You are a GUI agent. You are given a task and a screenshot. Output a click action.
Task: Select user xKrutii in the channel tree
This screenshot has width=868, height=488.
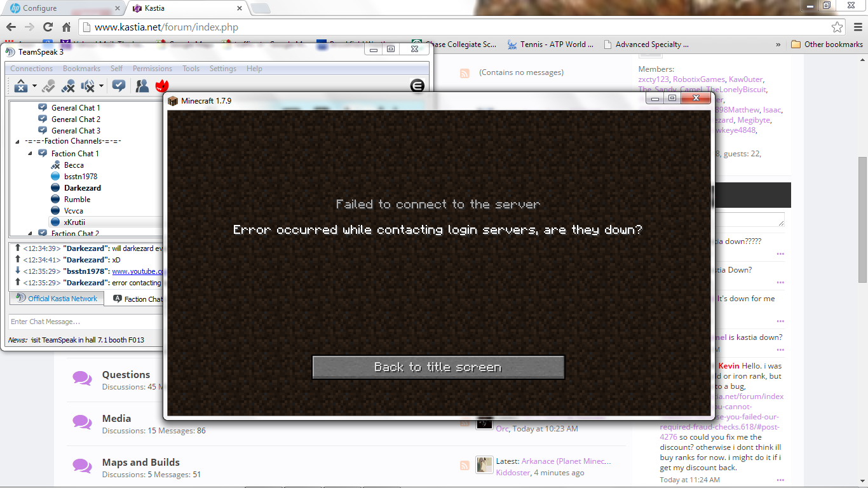click(74, 222)
